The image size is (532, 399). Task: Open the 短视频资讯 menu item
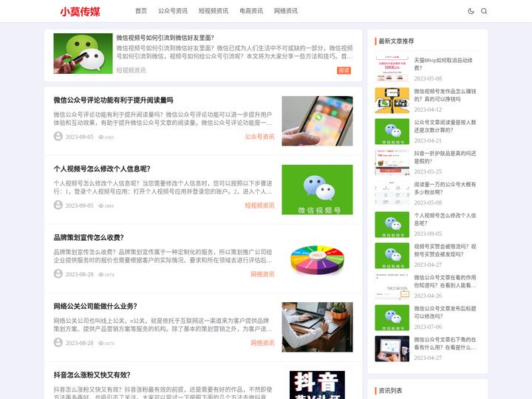(x=214, y=11)
